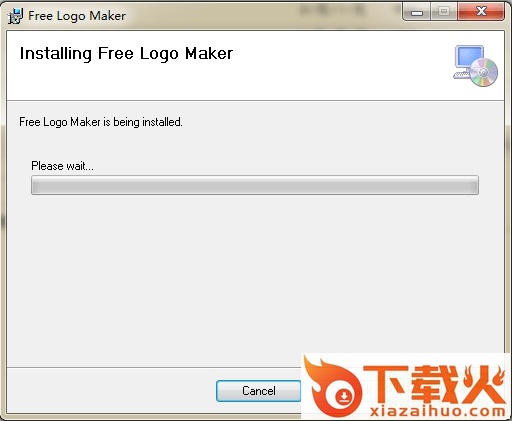Click the installation progress bar

(x=255, y=185)
